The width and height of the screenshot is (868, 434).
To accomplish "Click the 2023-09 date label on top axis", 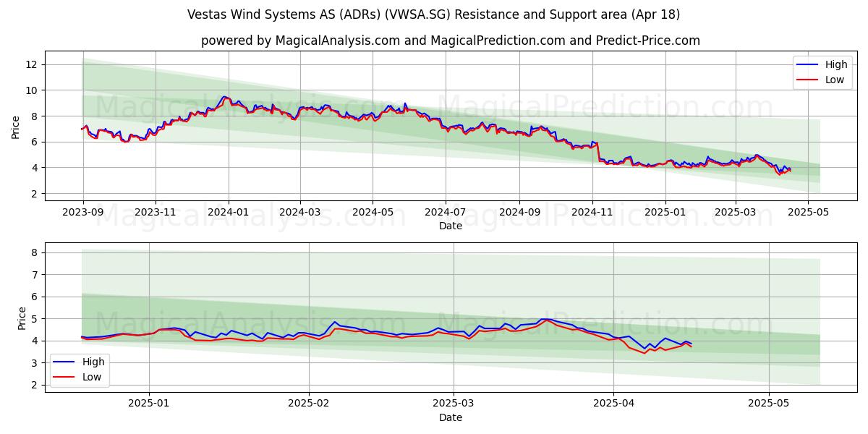I will point(83,213).
